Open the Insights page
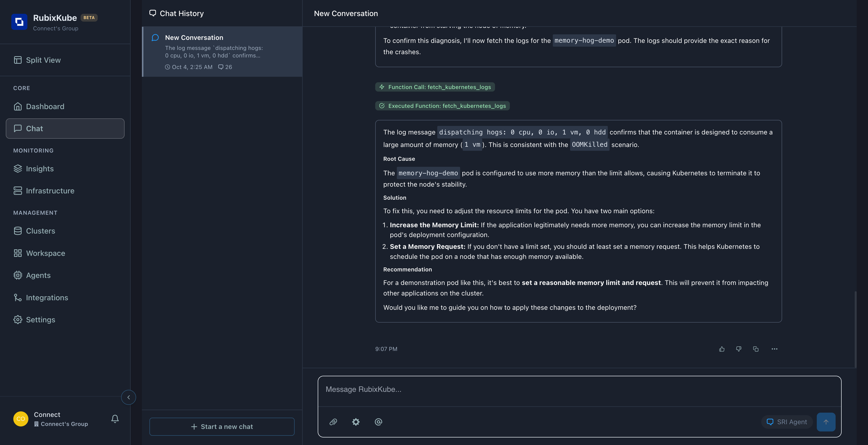Screen dimensions: 868x445 click(x=40, y=169)
